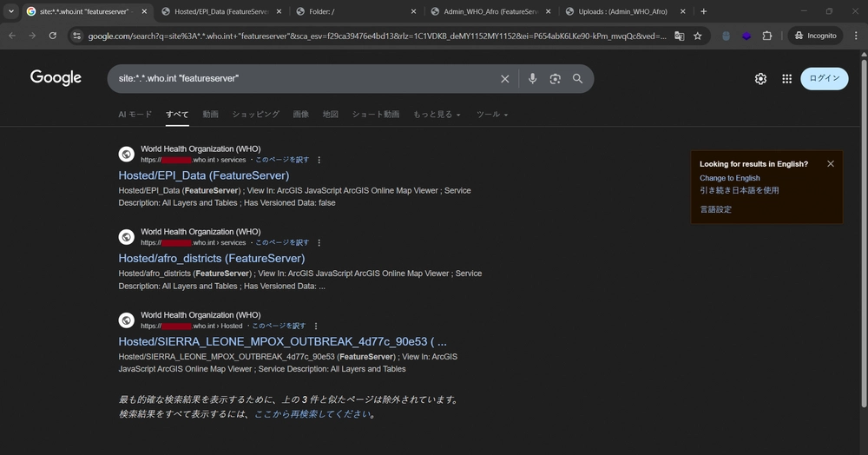The image size is (868, 455).
Task: Select the 動画 search tab
Action: click(210, 114)
